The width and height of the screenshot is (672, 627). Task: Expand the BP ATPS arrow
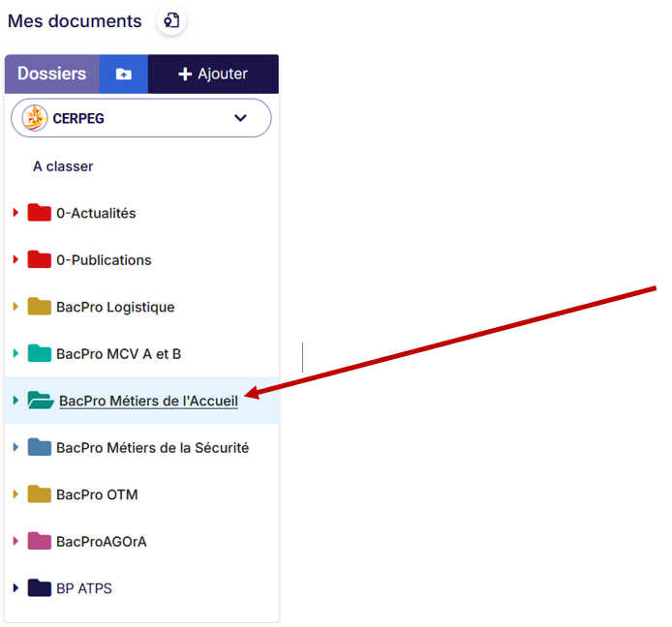(15, 588)
